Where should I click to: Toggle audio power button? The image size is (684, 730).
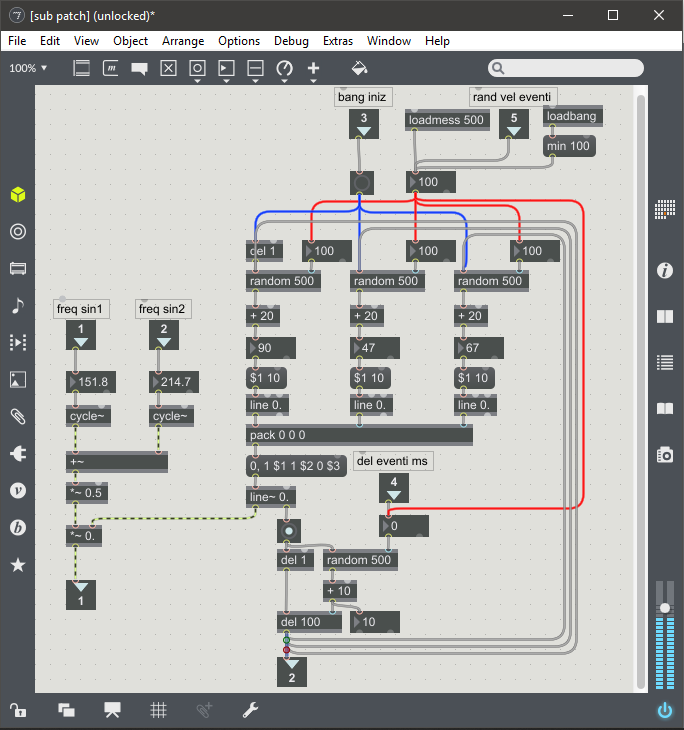pyautogui.click(x=665, y=710)
